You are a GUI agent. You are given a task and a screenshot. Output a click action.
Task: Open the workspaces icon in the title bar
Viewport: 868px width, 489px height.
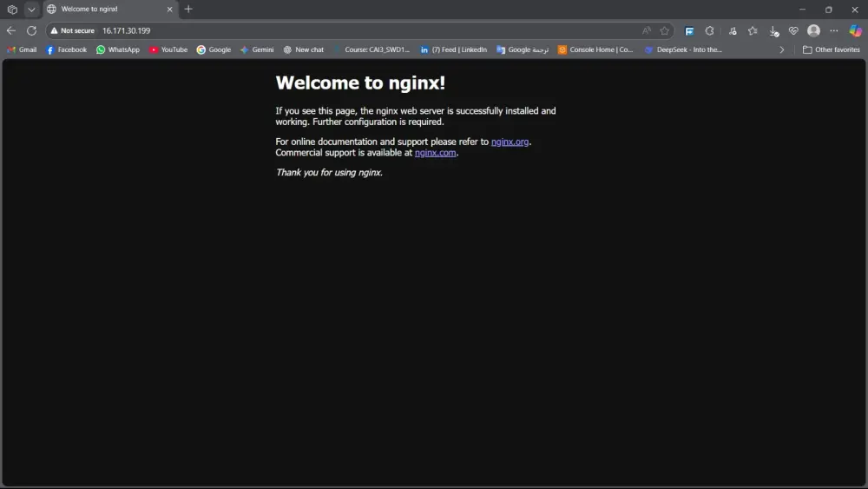point(12,10)
